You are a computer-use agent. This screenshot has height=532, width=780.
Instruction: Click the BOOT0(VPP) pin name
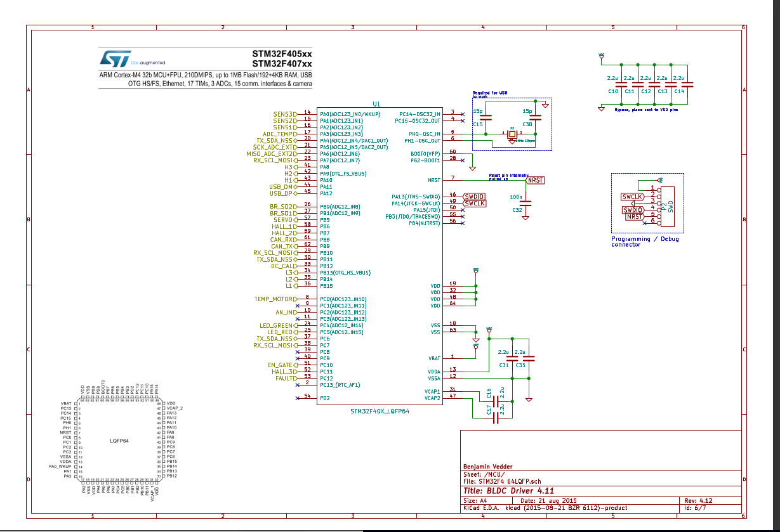[425, 153]
